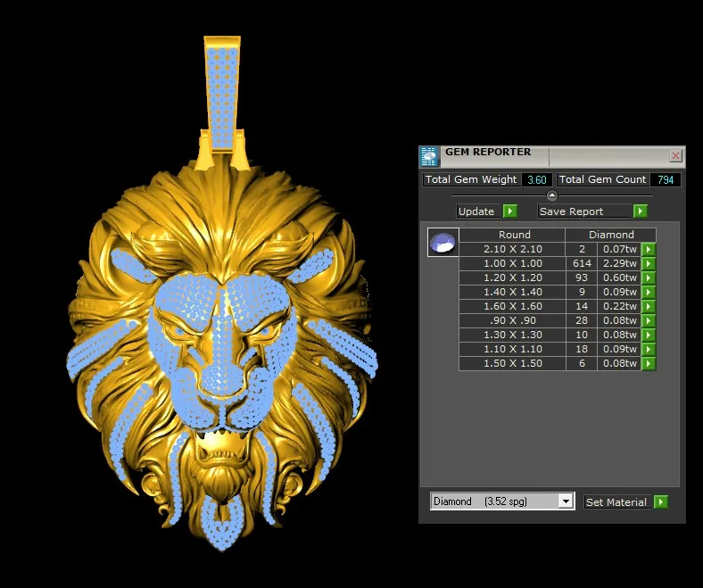
Task: Click green arrow for 1.30 X 1.30 row
Action: [x=649, y=335]
